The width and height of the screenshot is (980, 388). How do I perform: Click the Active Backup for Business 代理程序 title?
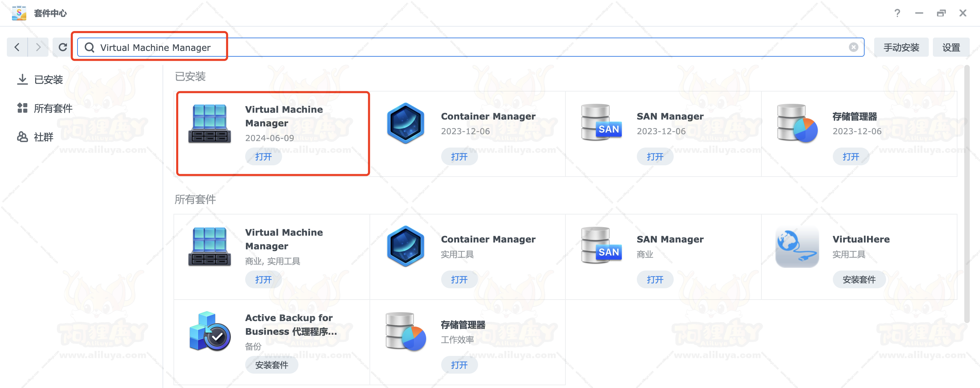(x=291, y=324)
